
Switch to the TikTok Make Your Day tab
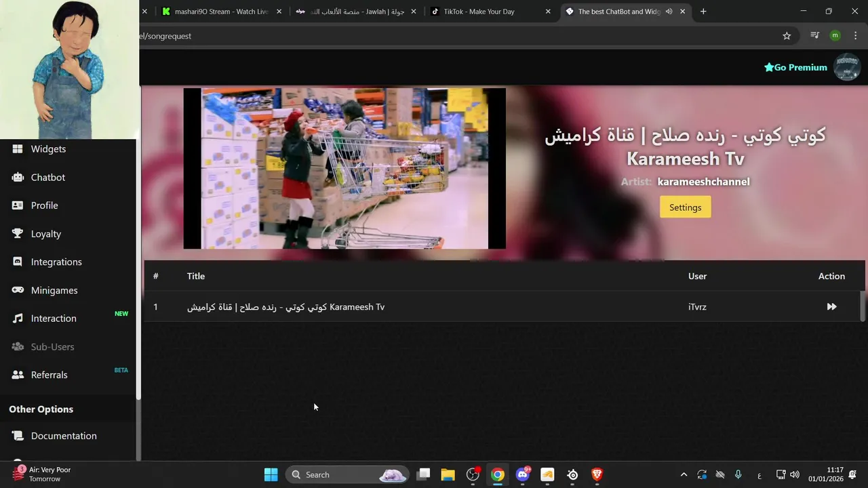click(490, 12)
